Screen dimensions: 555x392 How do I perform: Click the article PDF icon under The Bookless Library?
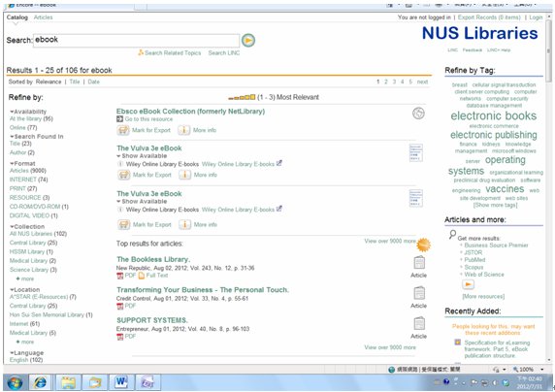(x=120, y=276)
